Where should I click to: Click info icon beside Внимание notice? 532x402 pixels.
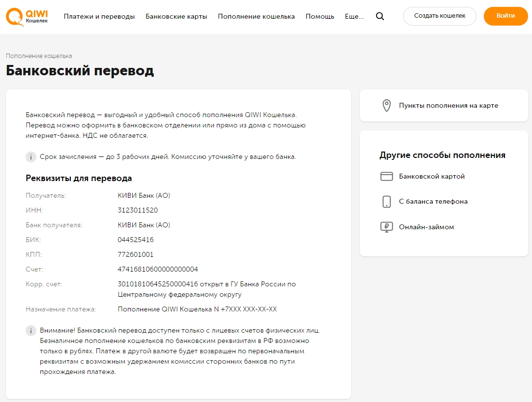click(x=31, y=331)
